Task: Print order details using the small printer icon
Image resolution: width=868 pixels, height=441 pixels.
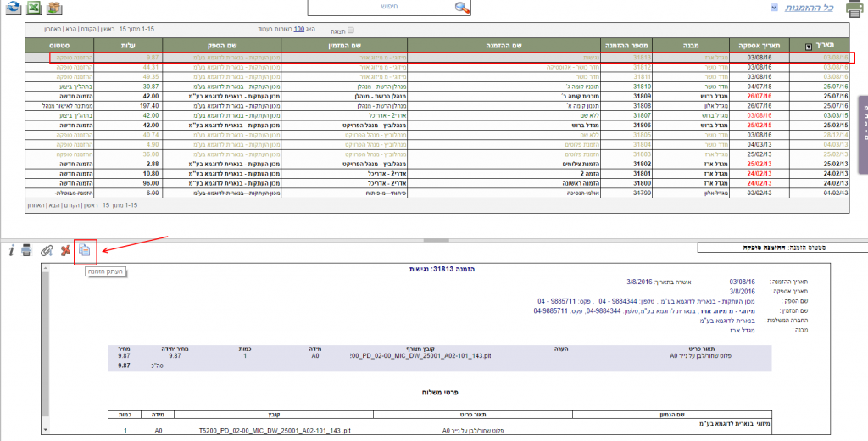Action: (27, 250)
